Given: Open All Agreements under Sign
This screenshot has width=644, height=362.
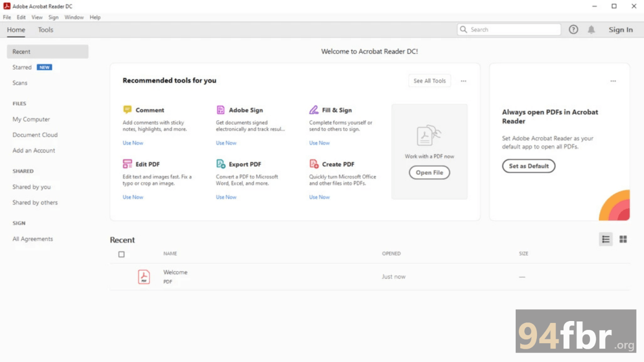Looking at the screenshot, I should [x=33, y=239].
